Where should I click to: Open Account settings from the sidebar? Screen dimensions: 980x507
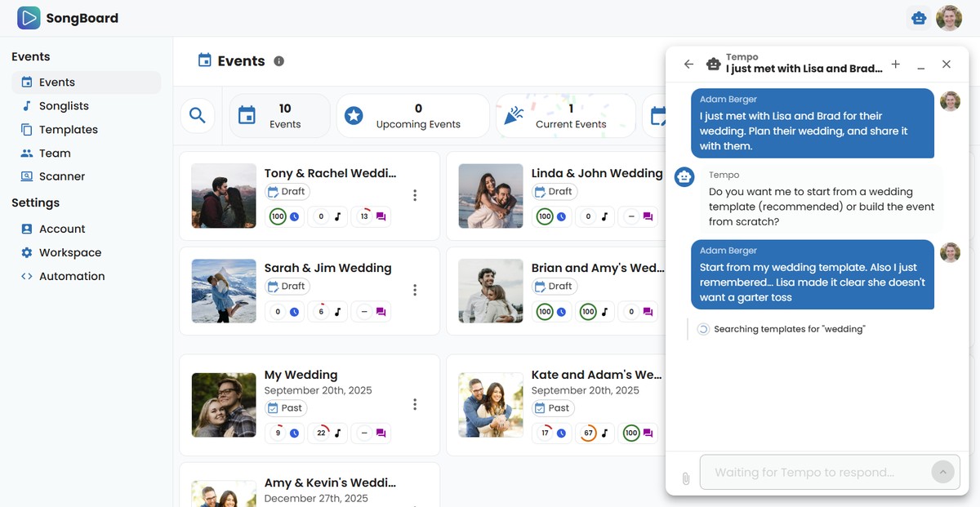coord(25,229)
